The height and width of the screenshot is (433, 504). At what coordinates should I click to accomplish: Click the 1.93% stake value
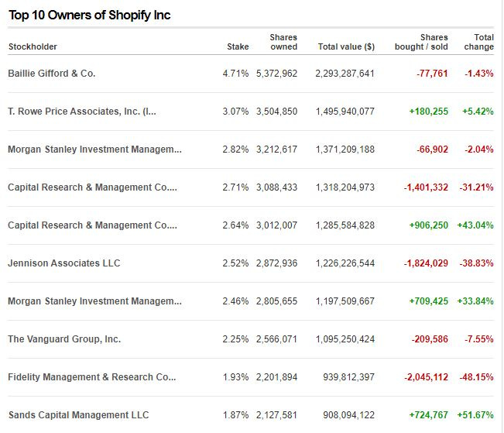(235, 377)
